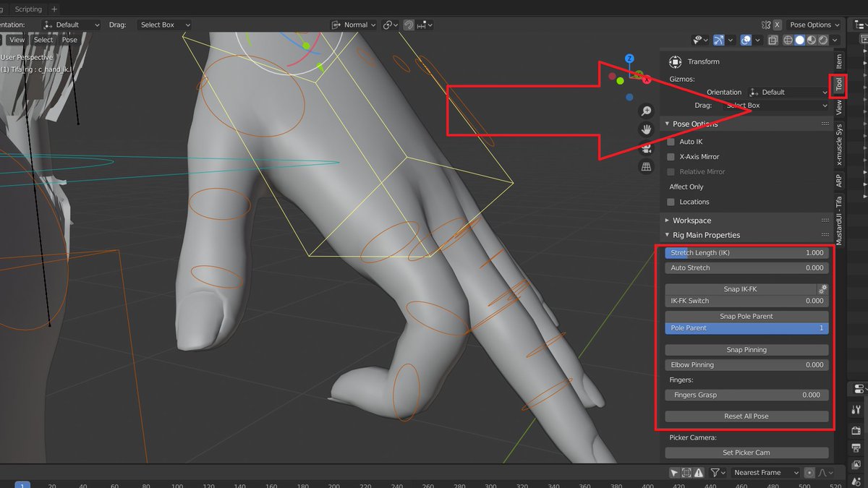Viewport: 868px width, 488px height.
Task: Click the Auto Stretch value field
Action: [x=746, y=267]
